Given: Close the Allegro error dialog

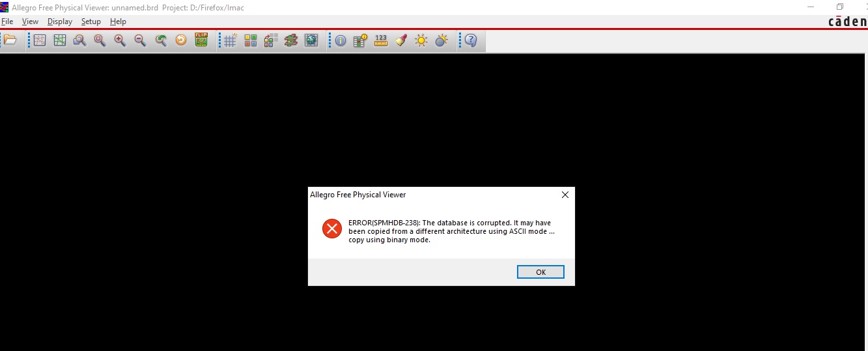Looking at the screenshot, I should pyautogui.click(x=565, y=195).
